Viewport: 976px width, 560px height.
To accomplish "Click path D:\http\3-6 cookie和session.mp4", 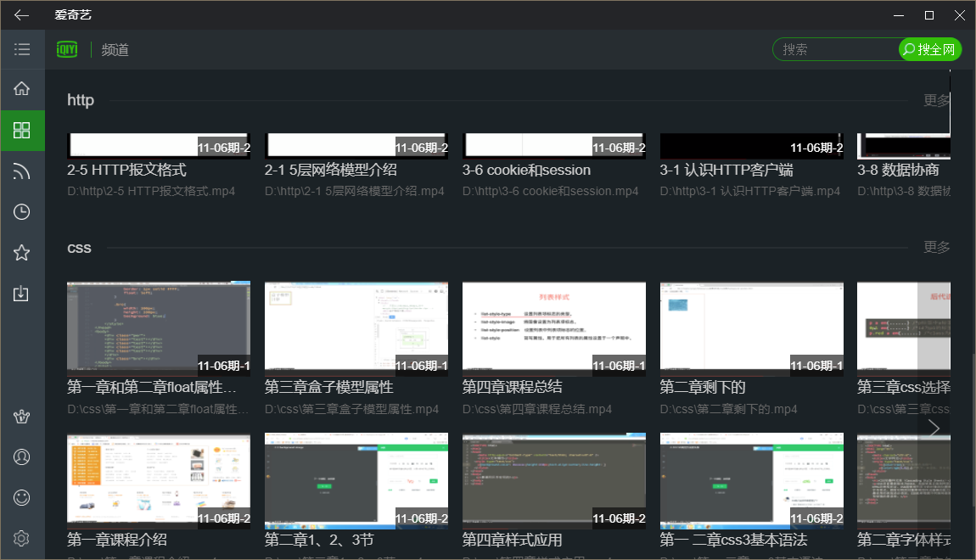I will pyautogui.click(x=550, y=191).
